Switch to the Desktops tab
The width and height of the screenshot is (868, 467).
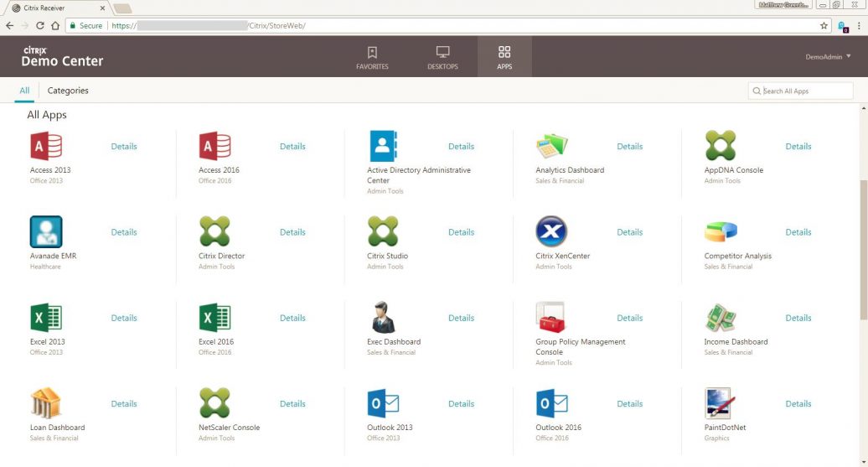pos(442,57)
